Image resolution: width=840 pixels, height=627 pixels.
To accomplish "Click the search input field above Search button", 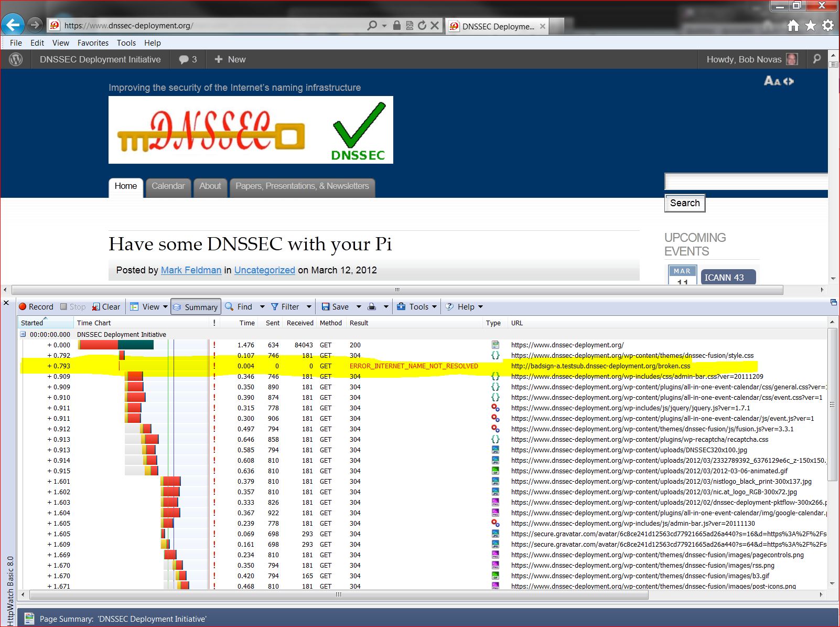I will (x=746, y=182).
